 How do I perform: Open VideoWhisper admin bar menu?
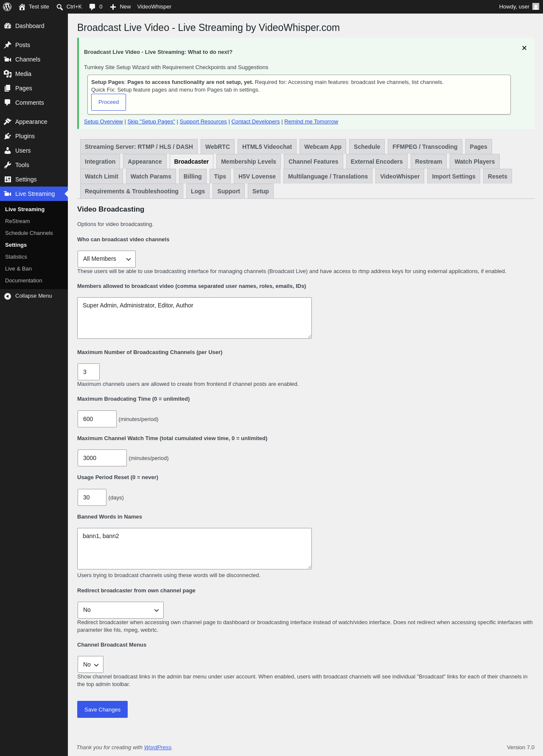point(154,7)
